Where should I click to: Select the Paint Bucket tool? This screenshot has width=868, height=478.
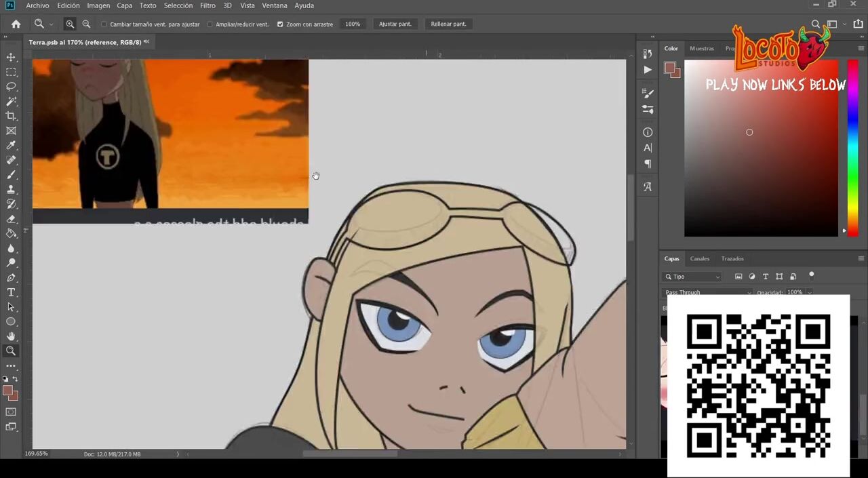(11, 234)
